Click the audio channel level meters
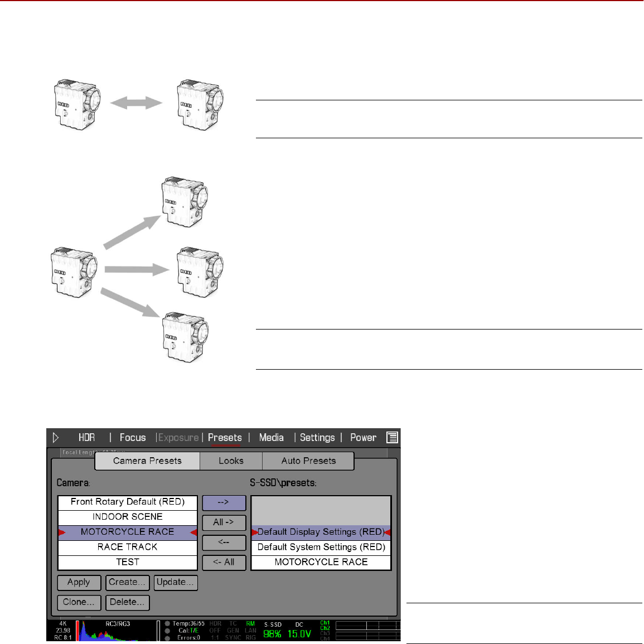644x644 pixels. (x=367, y=631)
